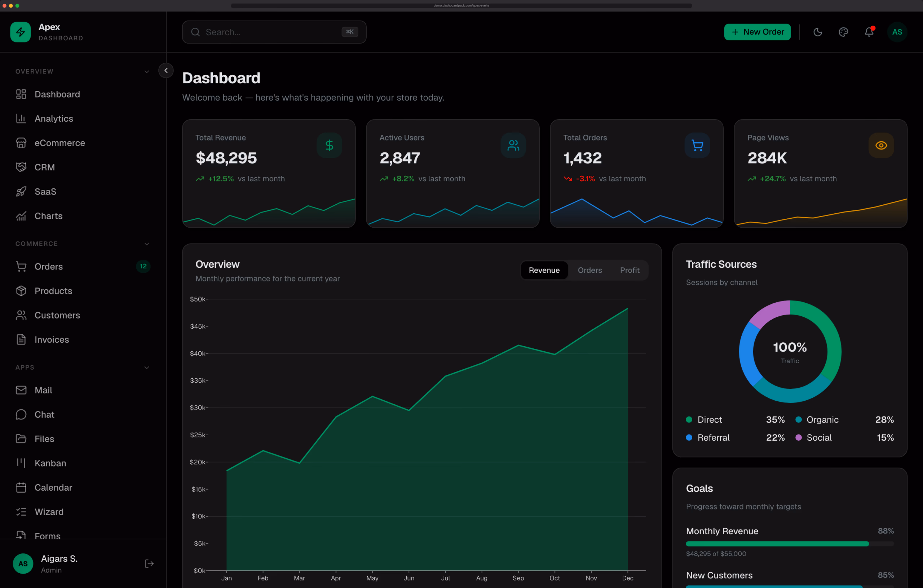The height and width of the screenshot is (588, 923).
Task: Click the logout icon beside Aigars S.
Action: [x=149, y=563]
